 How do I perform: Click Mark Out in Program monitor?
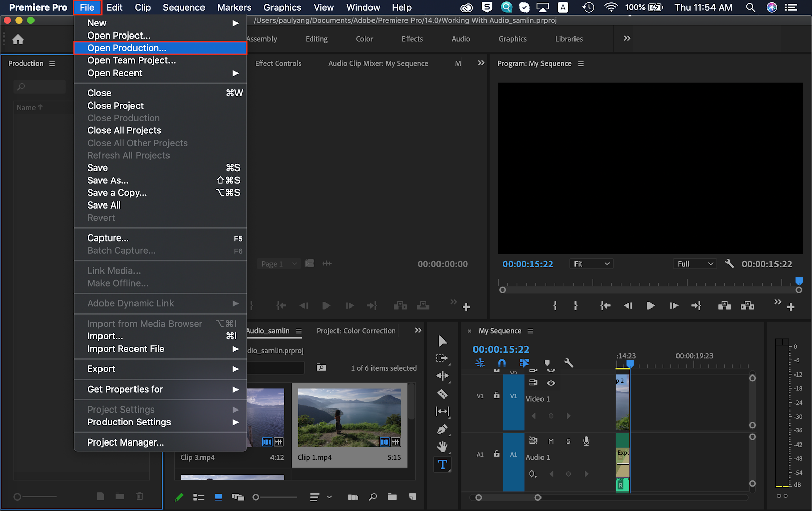(x=576, y=305)
